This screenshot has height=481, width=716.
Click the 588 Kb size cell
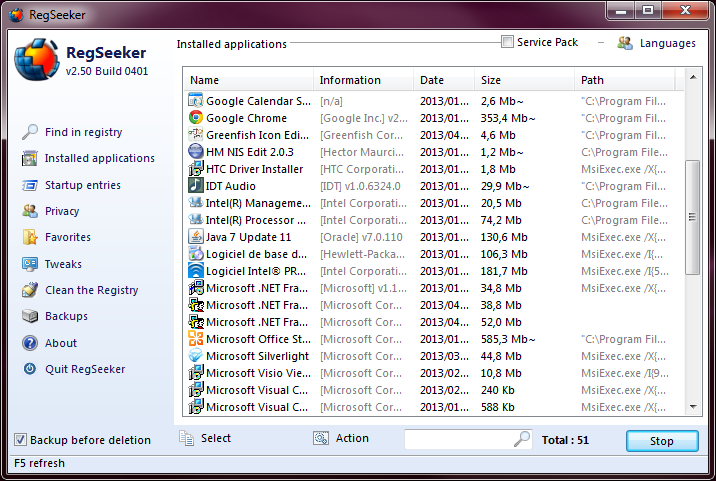497,407
